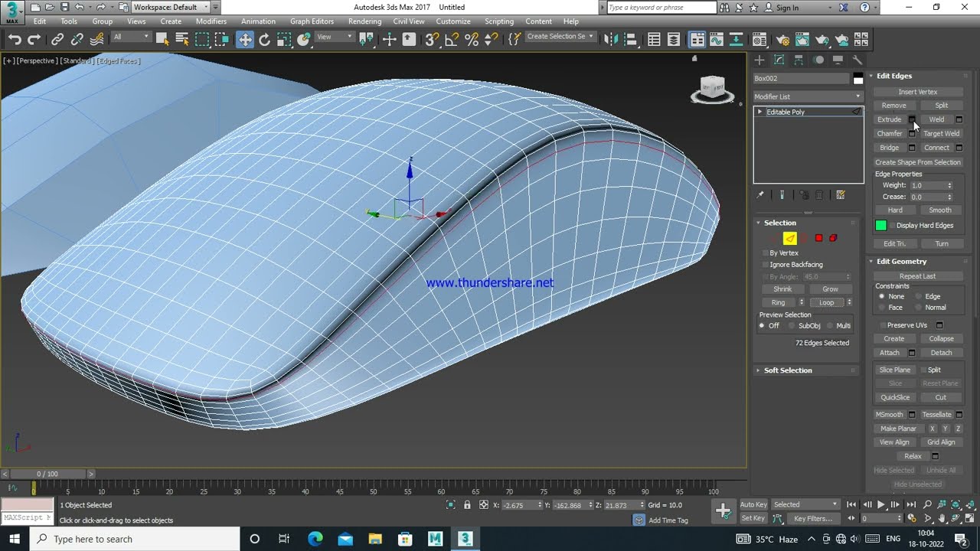
Task: Pick the Select and Scale tool
Action: tap(284, 39)
